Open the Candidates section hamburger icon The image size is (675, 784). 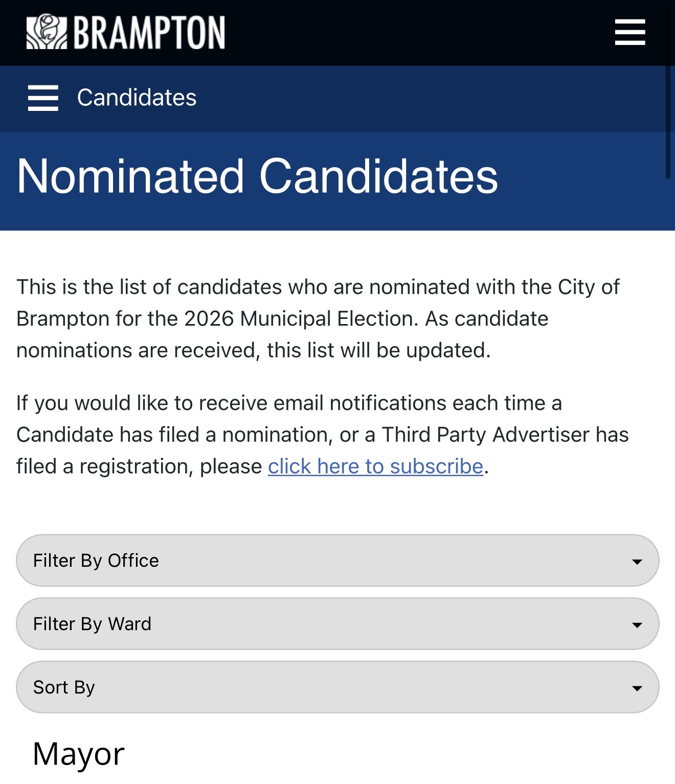43,98
